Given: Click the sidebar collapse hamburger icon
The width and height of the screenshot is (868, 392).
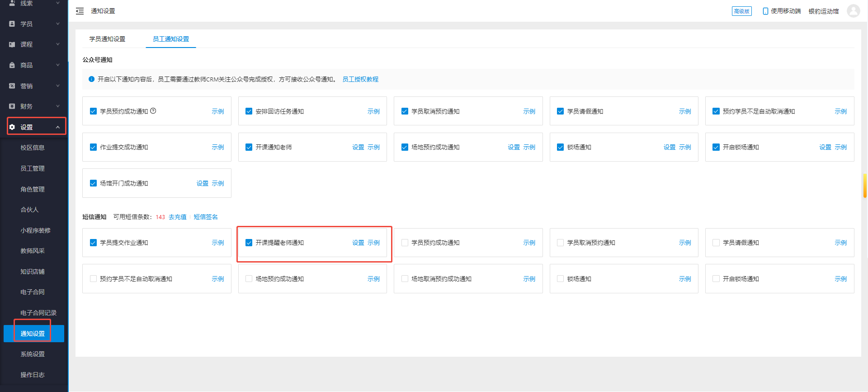Looking at the screenshot, I should 80,11.
